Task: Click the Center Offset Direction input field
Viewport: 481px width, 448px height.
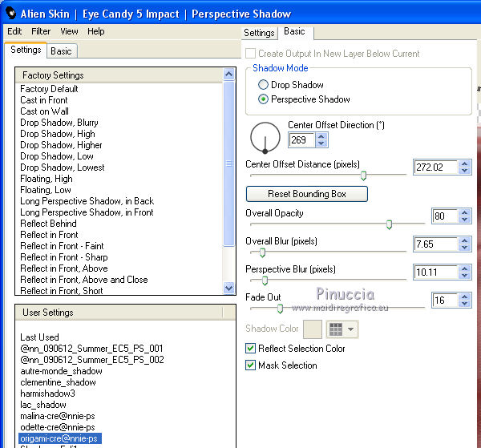Action: point(302,140)
